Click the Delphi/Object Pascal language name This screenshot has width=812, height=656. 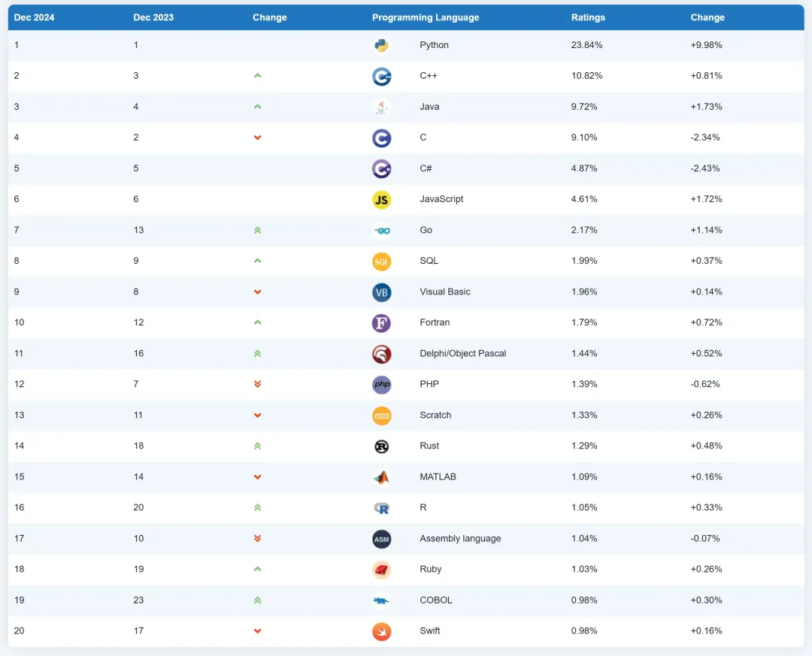[x=462, y=353]
